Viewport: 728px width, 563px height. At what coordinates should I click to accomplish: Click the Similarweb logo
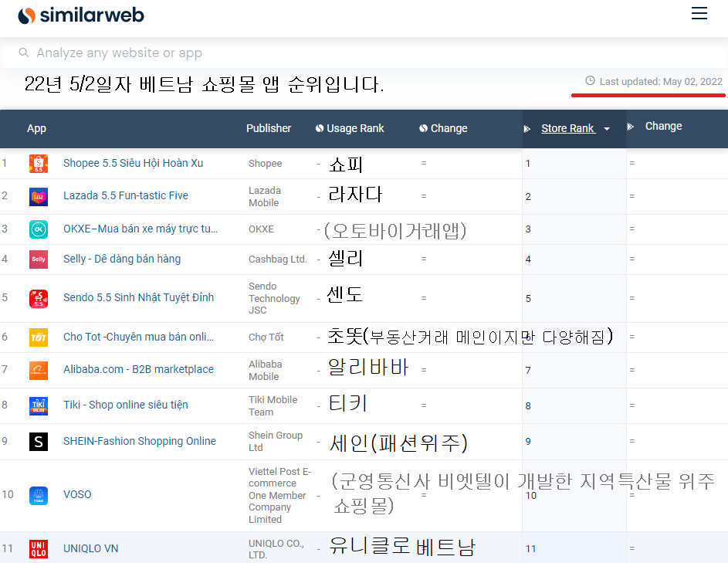[x=80, y=14]
